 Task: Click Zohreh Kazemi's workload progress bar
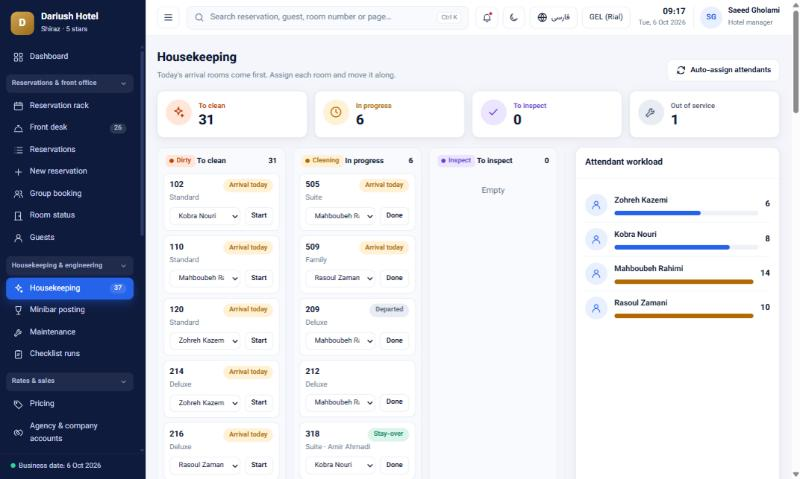click(686, 213)
